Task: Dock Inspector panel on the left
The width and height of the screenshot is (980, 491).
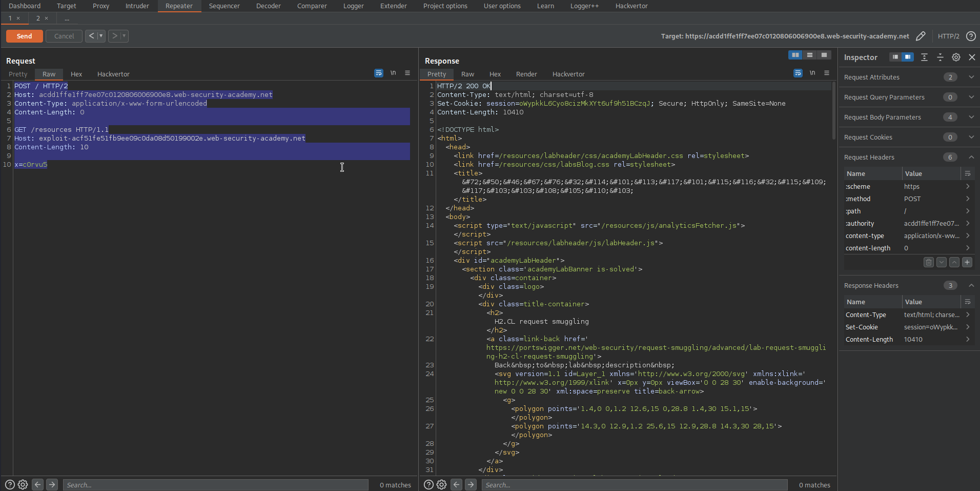Action: click(x=895, y=57)
